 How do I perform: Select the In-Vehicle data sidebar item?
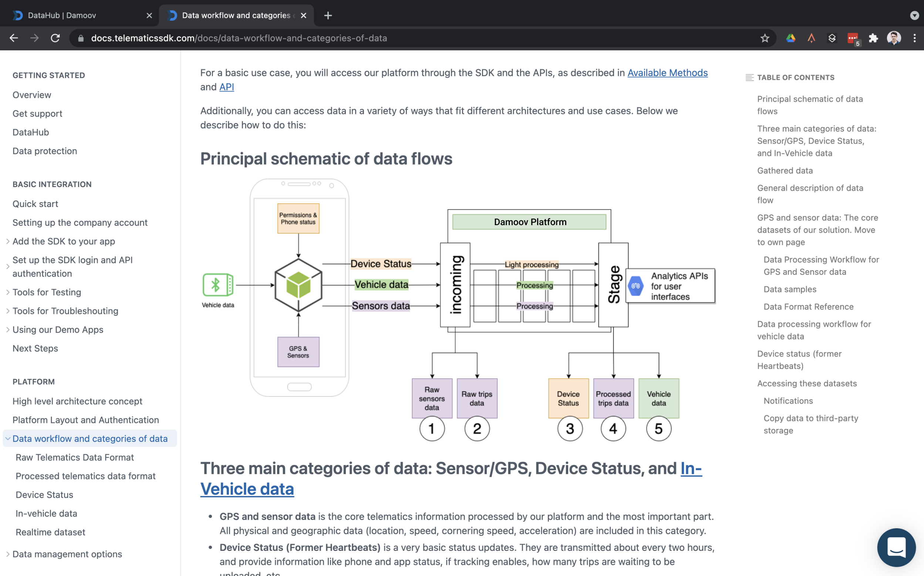click(46, 512)
